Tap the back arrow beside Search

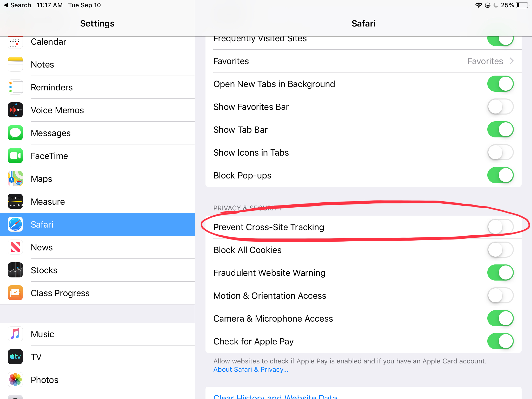pyautogui.click(x=6, y=5)
